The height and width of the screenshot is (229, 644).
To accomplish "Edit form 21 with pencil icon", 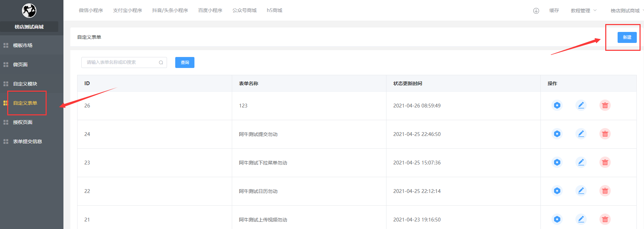I will click(x=581, y=219).
